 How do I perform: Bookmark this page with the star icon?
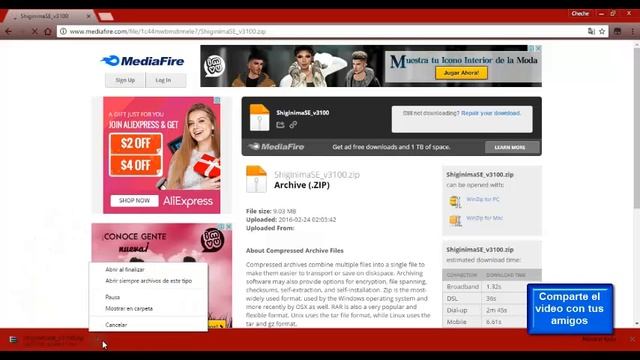click(x=602, y=31)
